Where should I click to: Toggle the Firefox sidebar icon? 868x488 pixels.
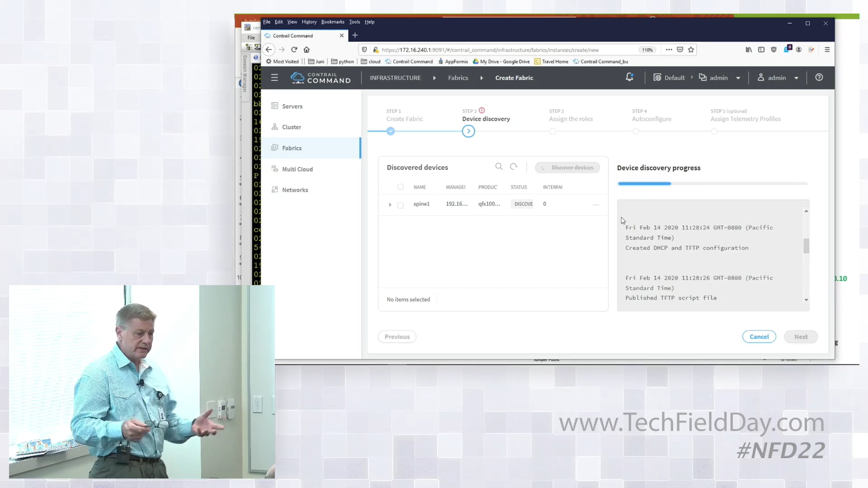point(761,50)
